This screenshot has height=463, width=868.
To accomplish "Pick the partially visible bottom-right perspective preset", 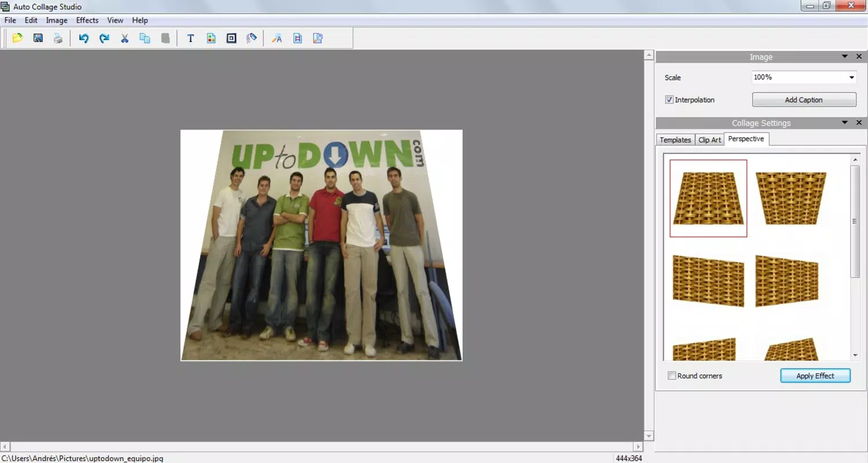I will tap(792, 349).
